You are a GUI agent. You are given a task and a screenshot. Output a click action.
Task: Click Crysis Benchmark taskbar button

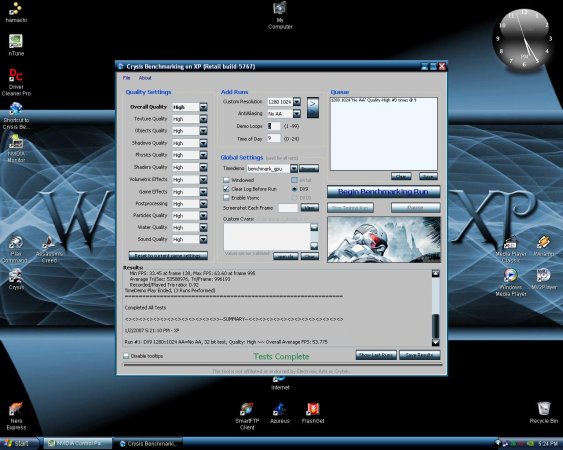click(x=149, y=444)
